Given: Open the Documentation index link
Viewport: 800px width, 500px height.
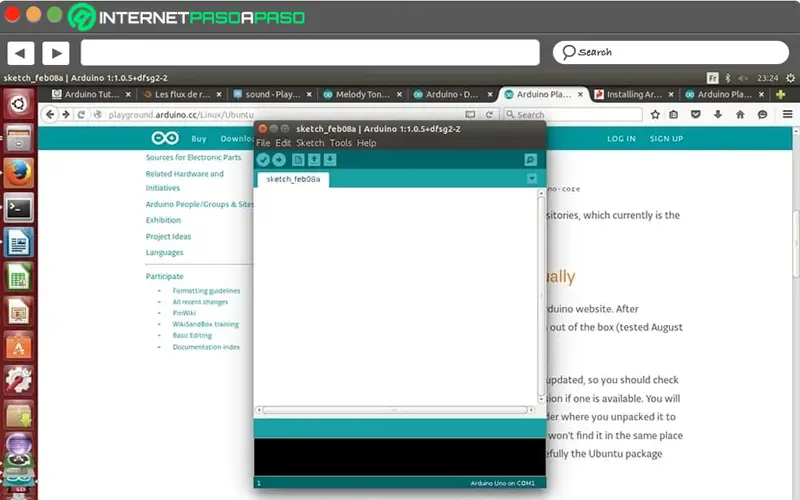Looking at the screenshot, I should pyautogui.click(x=206, y=347).
